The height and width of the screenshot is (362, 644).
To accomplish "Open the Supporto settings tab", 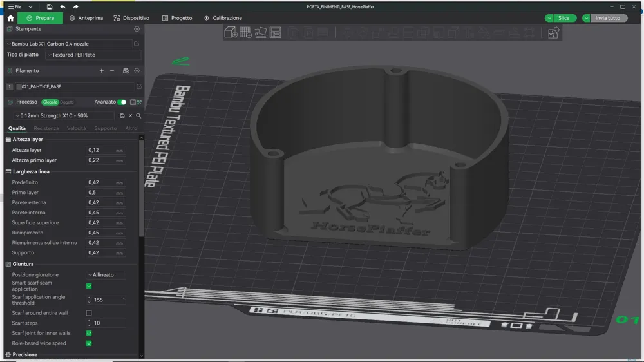I will 105,128.
